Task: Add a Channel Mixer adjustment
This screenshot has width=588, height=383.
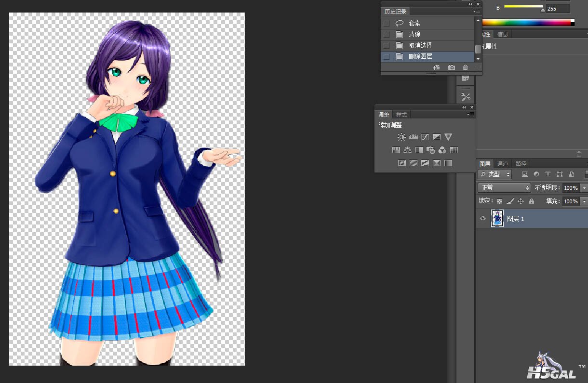Action: (x=442, y=150)
